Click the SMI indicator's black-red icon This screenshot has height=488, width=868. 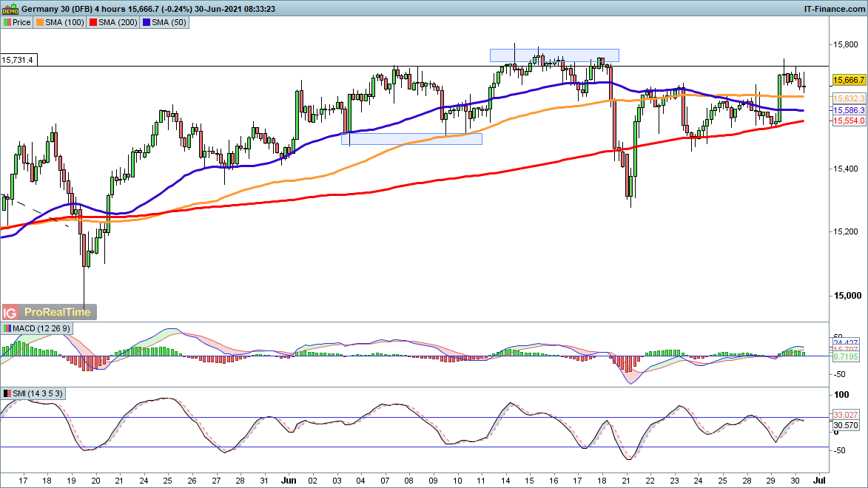(7, 393)
